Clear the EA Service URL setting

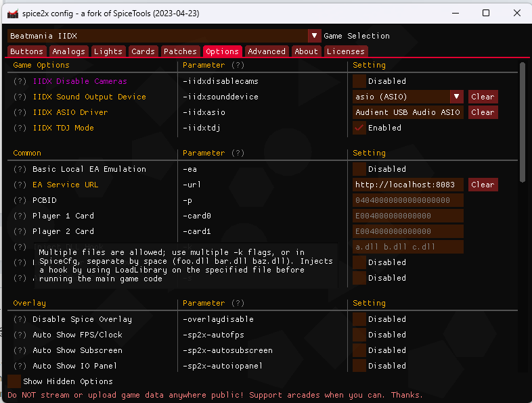(x=483, y=185)
